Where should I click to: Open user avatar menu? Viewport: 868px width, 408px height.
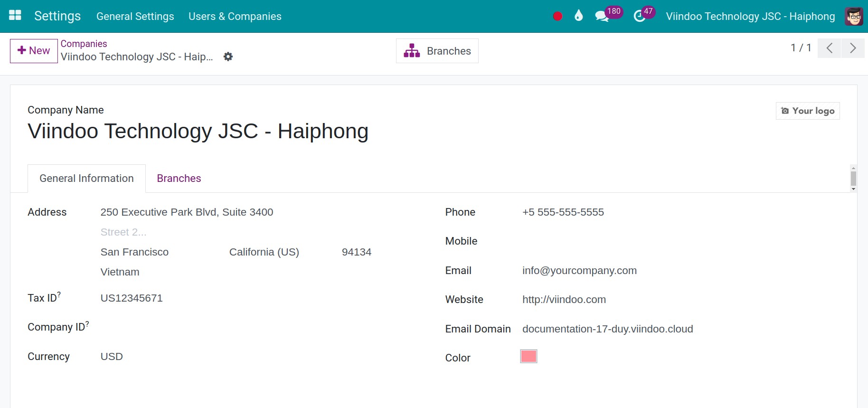(854, 16)
